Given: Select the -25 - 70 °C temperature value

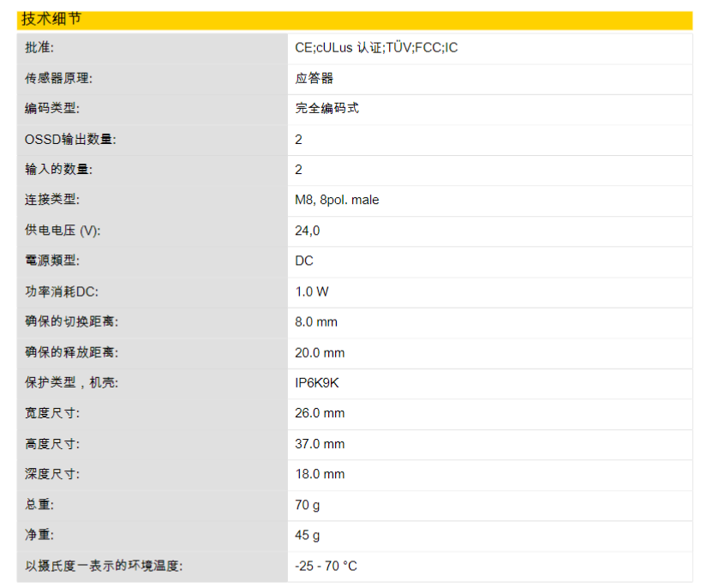Looking at the screenshot, I should pos(327,566).
